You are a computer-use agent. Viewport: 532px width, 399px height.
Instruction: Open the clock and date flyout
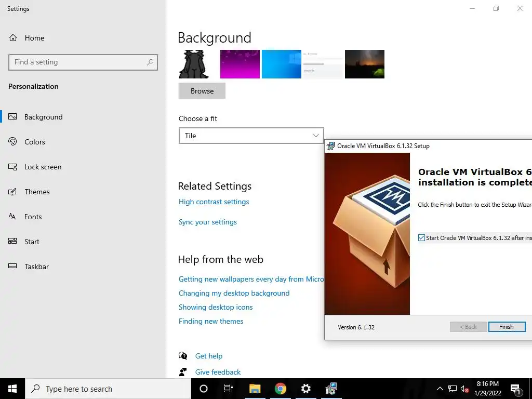coord(488,389)
